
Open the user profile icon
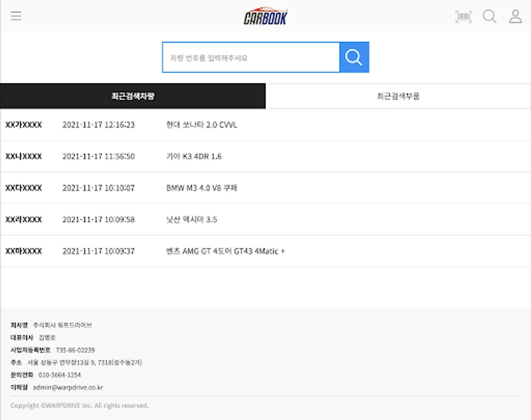pos(516,16)
